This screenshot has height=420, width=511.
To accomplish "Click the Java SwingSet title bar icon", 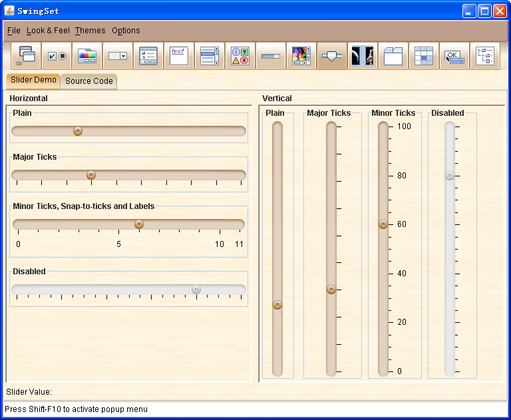I will [9, 11].
